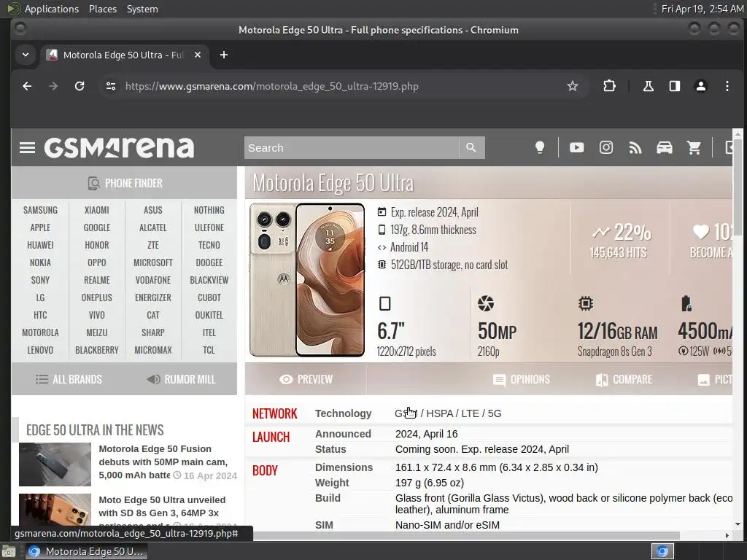Screen dimensions: 747x560
Task: Open a new browser tab
Action: point(224,55)
